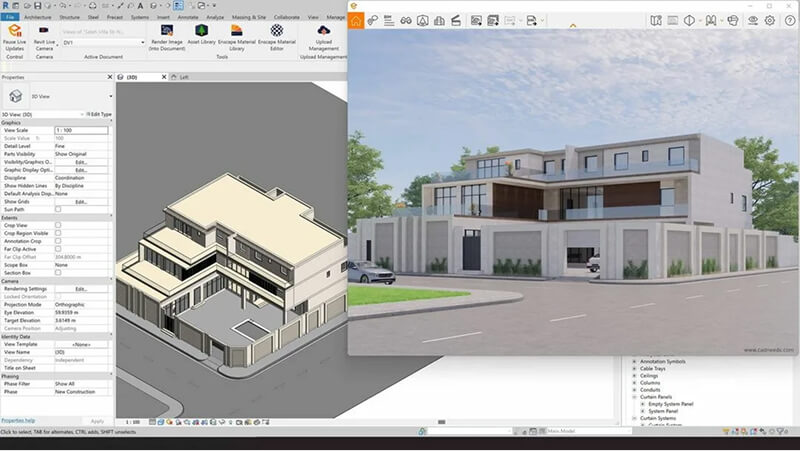
Task: Toggle the Annotation Crop checkbox
Action: pyautogui.click(x=58, y=241)
